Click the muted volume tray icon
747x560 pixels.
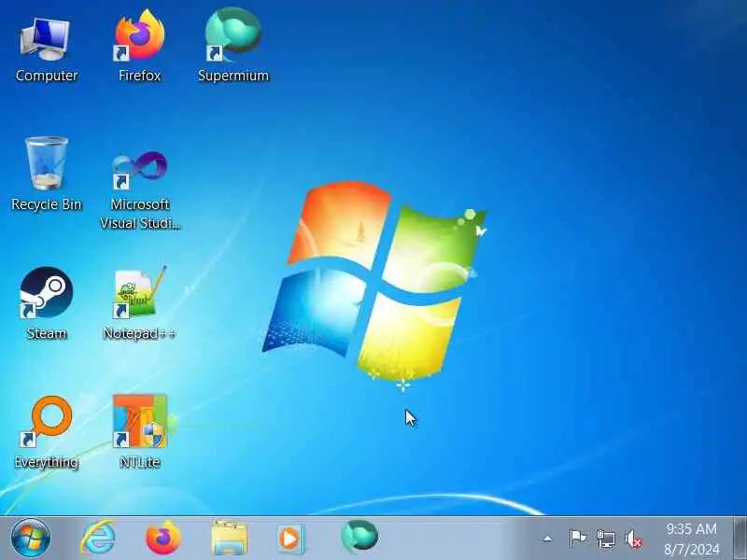pos(634,539)
